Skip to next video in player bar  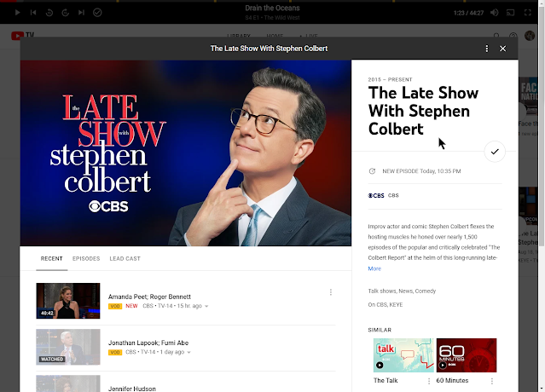(81, 13)
